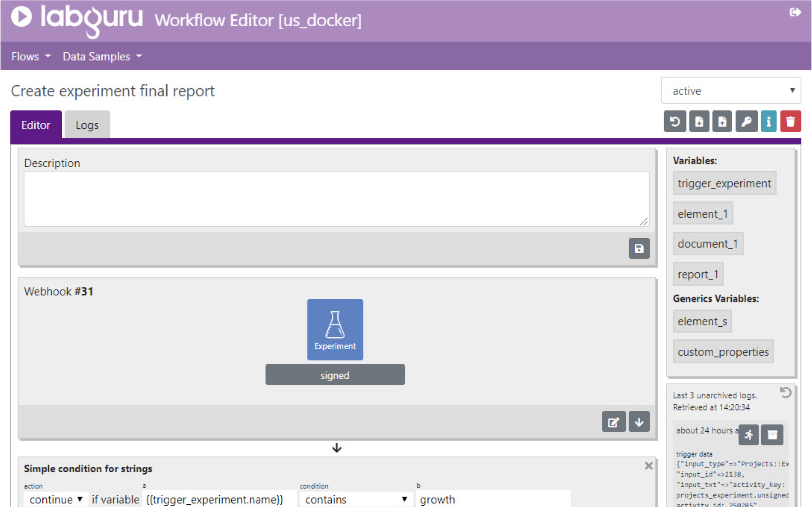This screenshot has width=812, height=507.
Task: Click the file upload (export) icon
Action: (722, 122)
